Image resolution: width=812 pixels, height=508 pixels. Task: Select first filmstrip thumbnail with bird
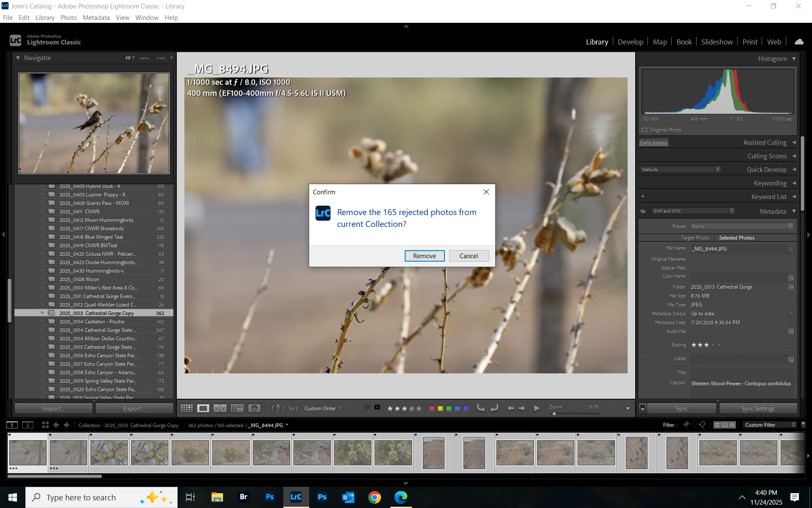[x=28, y=453]
